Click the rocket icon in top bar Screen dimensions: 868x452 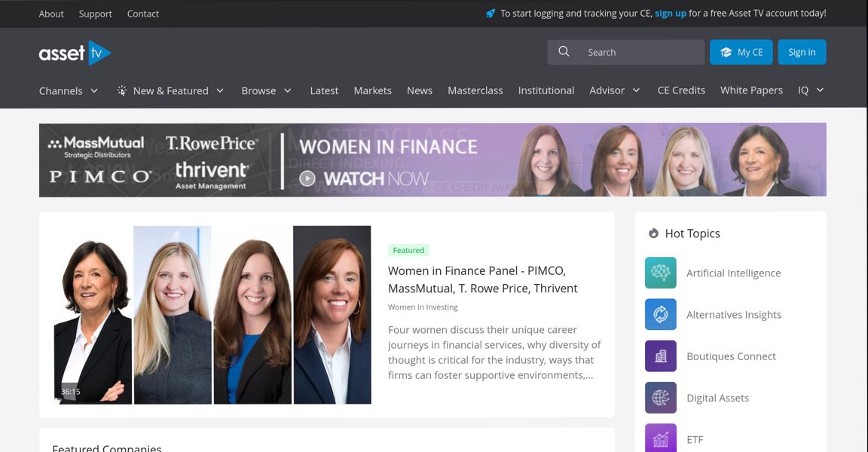coord(491,14)
